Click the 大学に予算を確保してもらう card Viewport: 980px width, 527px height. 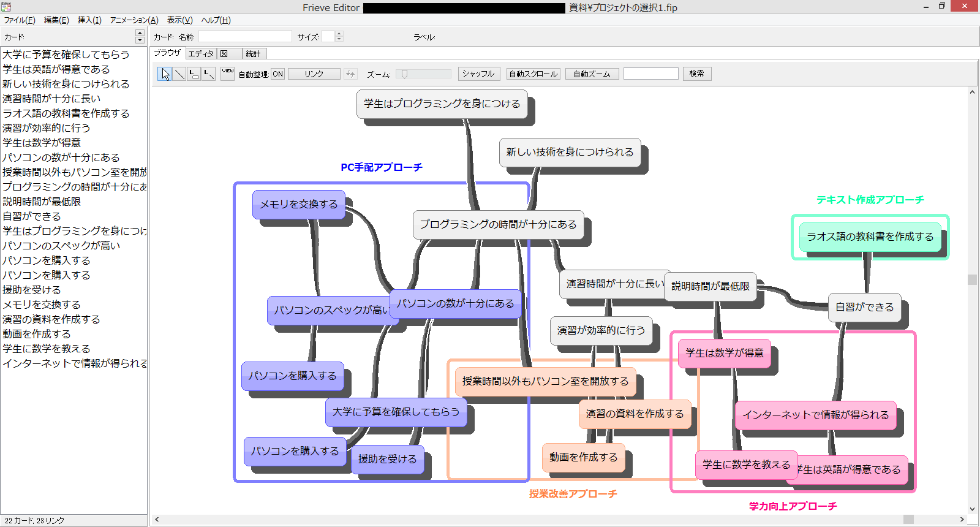396,412
